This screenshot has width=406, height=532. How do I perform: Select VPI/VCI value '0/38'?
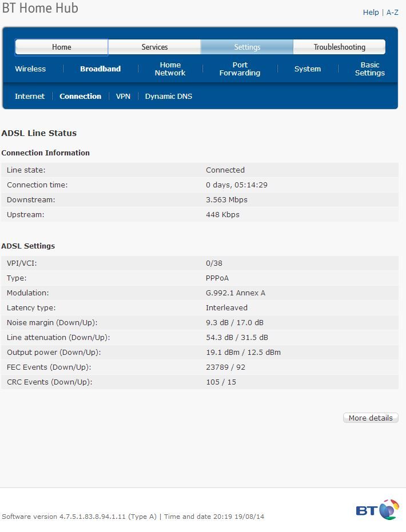pos(214,263)
